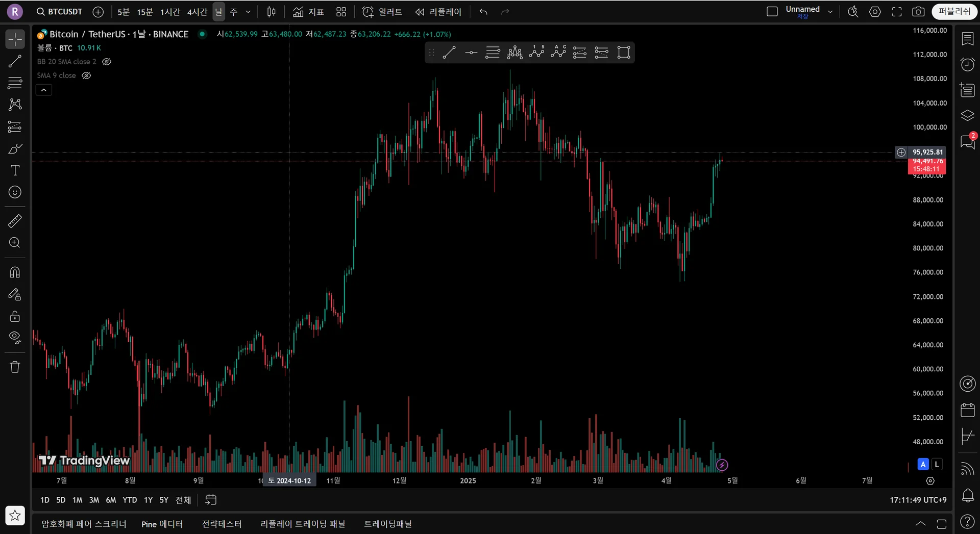Open the emoji and icons tool
This screenshot has height=534, width=980.
(x=15, y=192)
